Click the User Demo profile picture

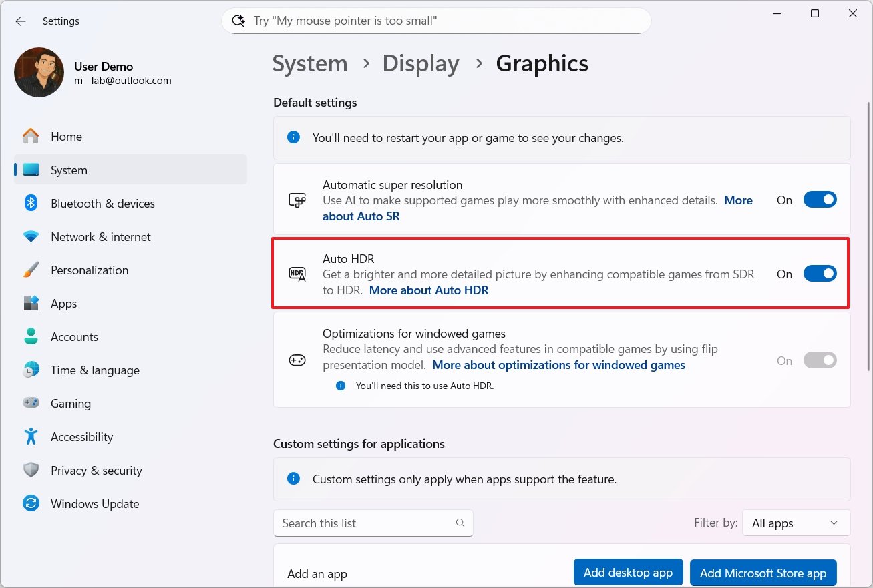point(39,72)
